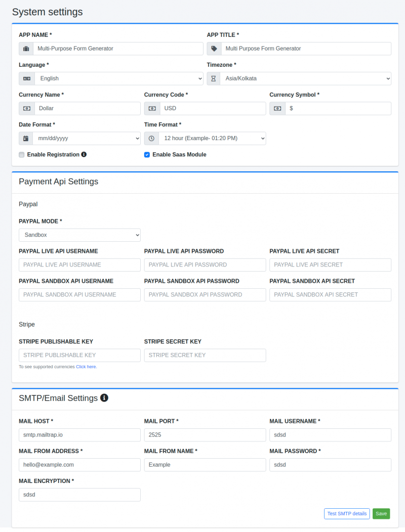Focus the Paypal Live API Username field
The image size is (405, 532).
pyautogui.click(x=80, y=265)
